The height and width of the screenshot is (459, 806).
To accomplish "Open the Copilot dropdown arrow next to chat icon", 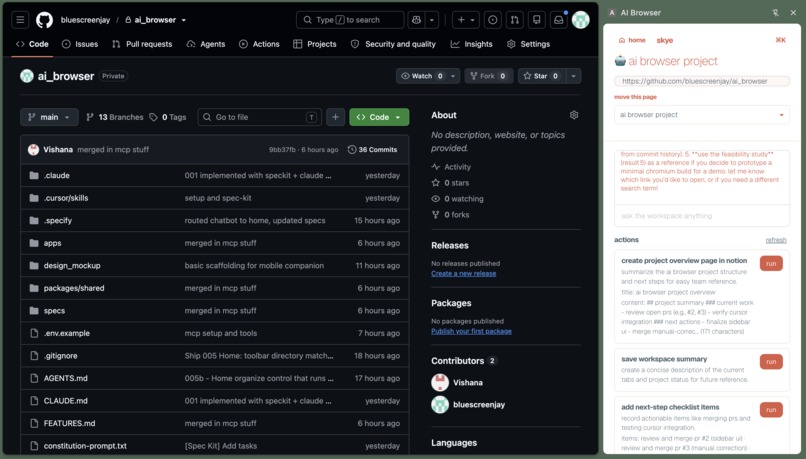I will [x=432, y=20].
